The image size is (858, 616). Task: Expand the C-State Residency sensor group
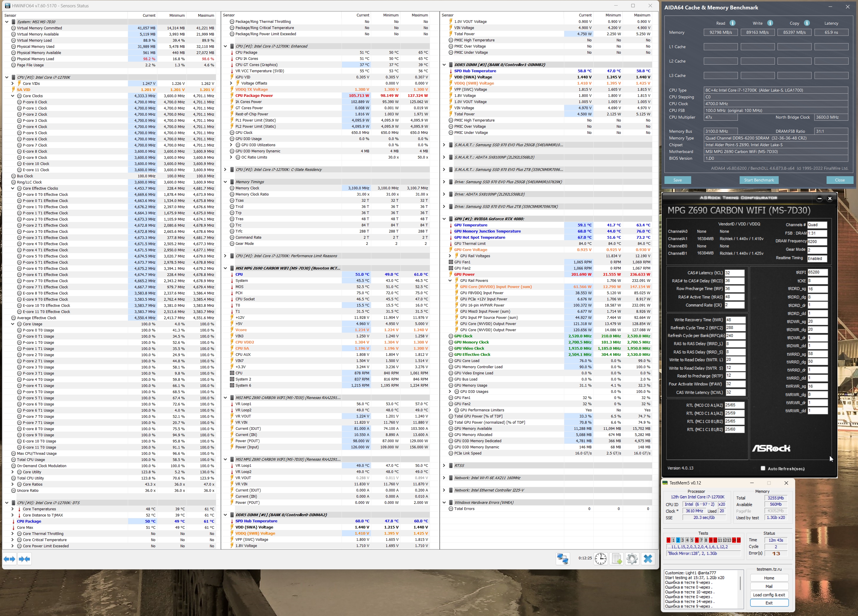(x=226, y=169)
